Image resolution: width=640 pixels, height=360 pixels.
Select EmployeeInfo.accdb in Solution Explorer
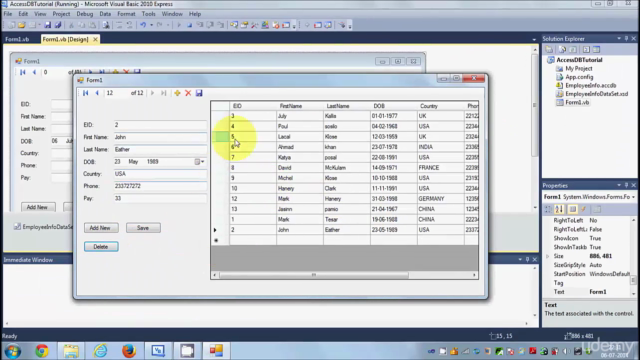tap(590, 85)
